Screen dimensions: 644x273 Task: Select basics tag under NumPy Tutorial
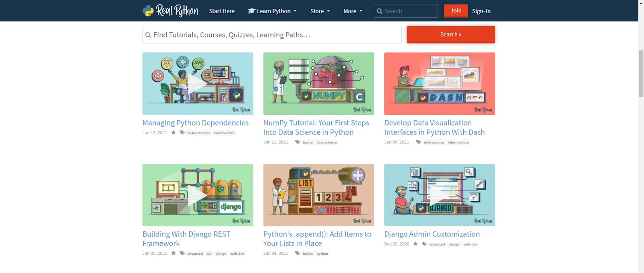pos(308,142)
